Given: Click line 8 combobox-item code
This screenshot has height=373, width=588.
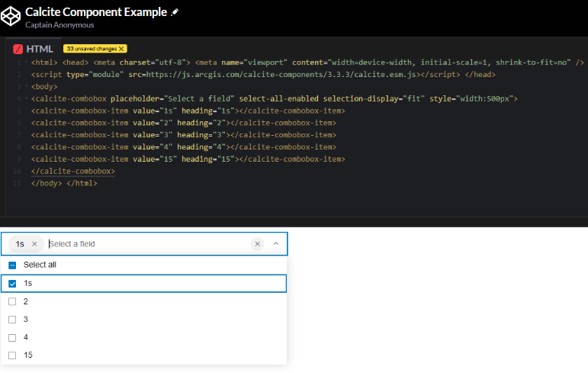Looking at the screenshot, I should pyautogui.click(x=184, y=146).
